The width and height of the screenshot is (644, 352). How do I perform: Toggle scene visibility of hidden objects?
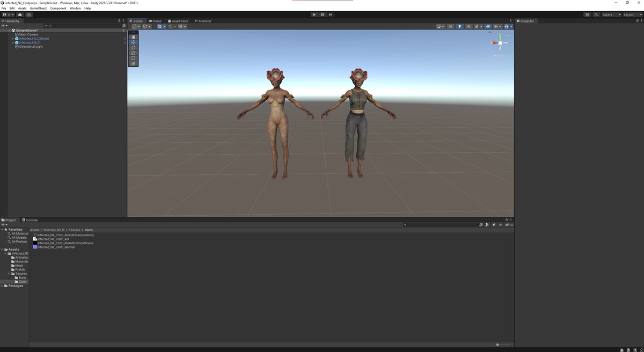(x=488, y=26)
